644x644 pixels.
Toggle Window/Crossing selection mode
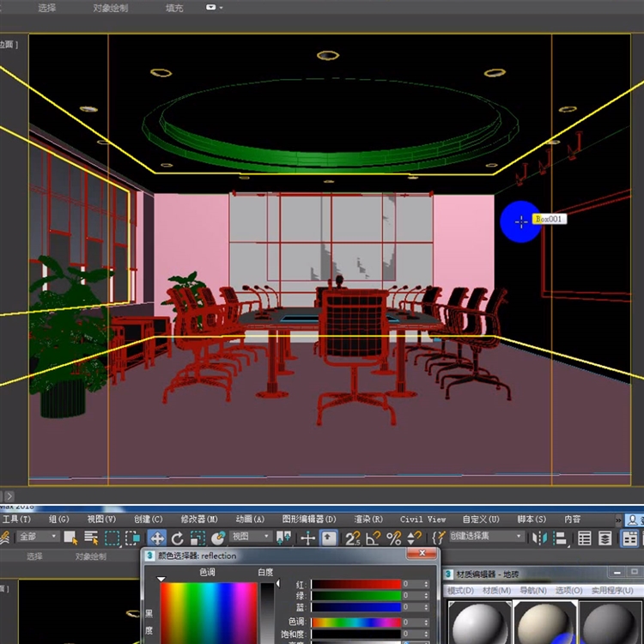132,538
